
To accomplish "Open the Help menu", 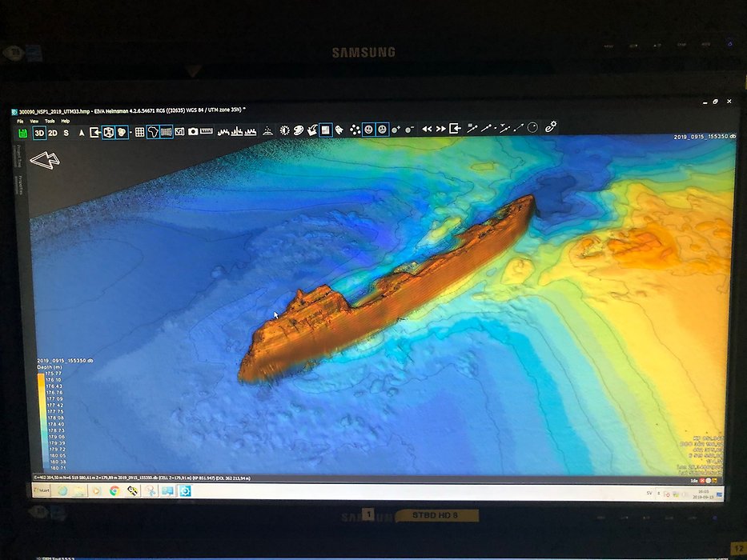I will point(66,122).
